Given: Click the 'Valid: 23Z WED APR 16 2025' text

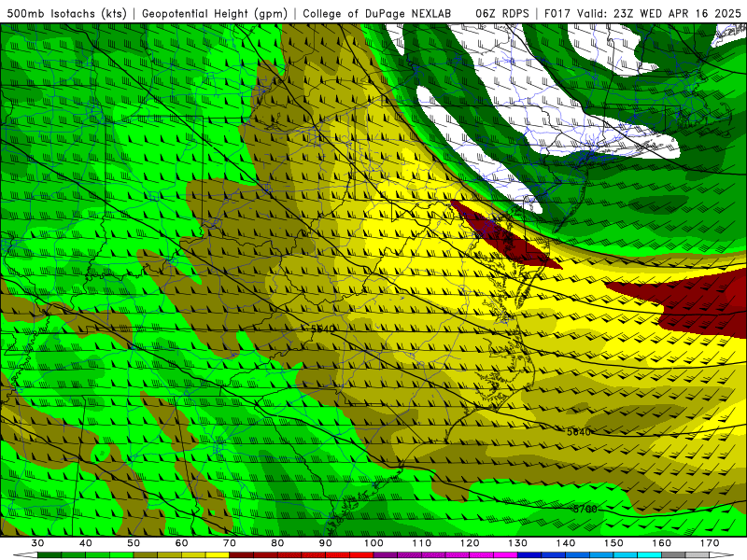Looking at the screenshot, I should [659, 13].
